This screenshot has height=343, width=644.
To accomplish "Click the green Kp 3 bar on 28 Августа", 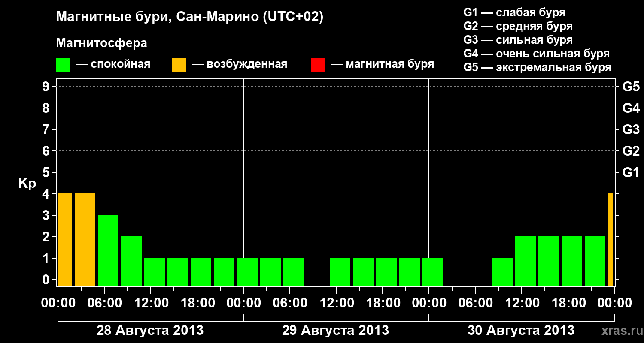I will (x=108, y=251).
